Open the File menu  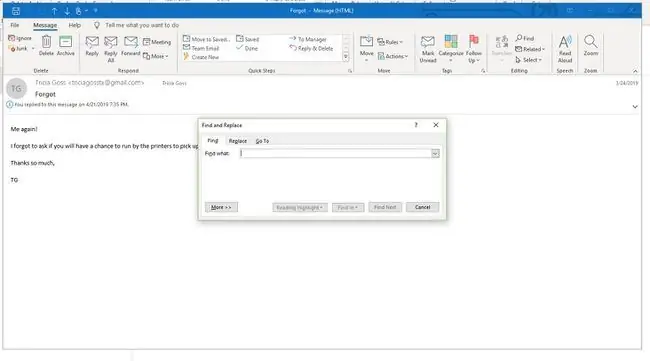(x=15, y=25)
